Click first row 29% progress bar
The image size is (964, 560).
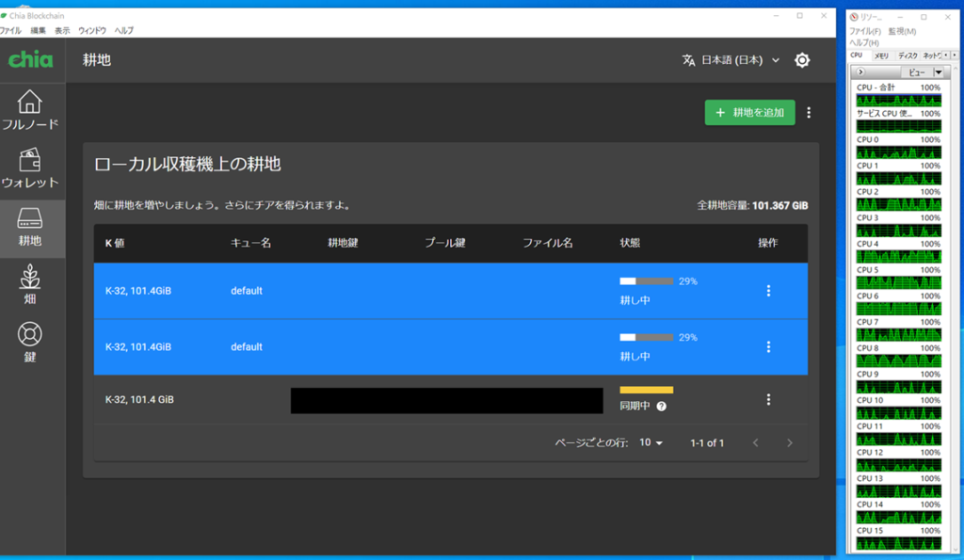tap(646, 281)
